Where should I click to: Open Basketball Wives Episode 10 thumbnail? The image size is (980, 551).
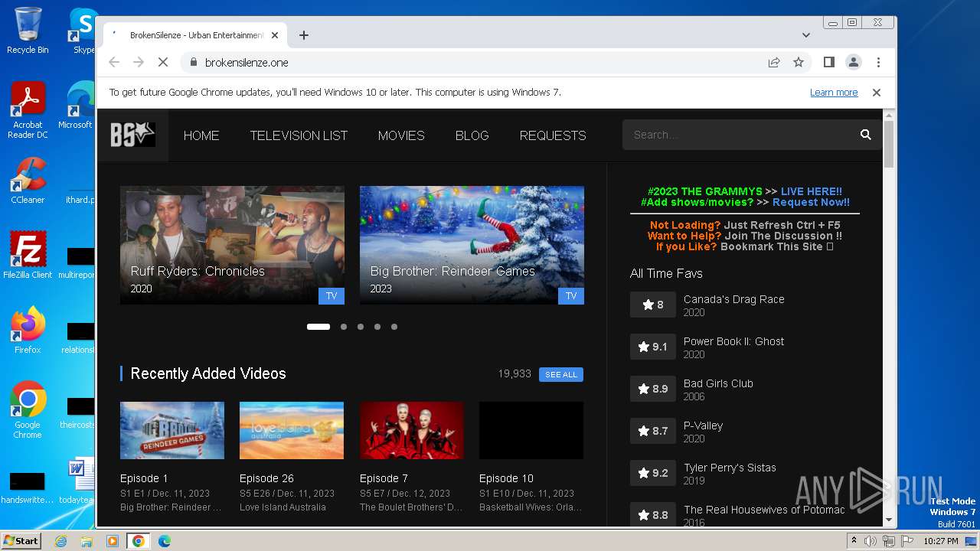[x=531, y=430]
